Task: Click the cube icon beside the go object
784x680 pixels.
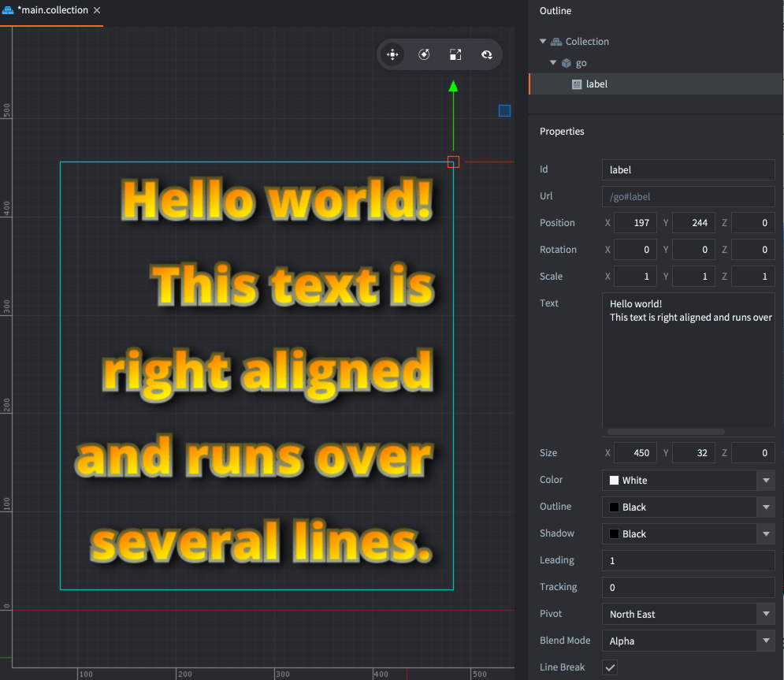Action: pyautogui.click(x=567, y=62)
